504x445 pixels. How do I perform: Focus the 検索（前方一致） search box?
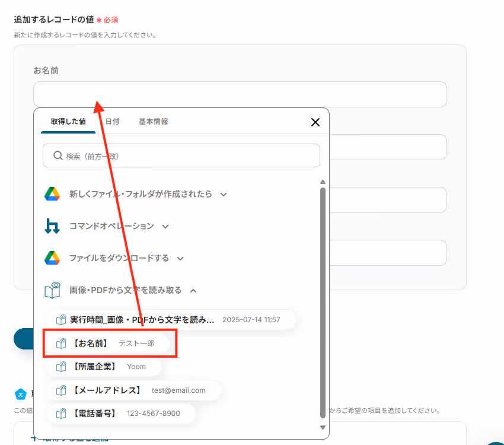click(181, 155)
